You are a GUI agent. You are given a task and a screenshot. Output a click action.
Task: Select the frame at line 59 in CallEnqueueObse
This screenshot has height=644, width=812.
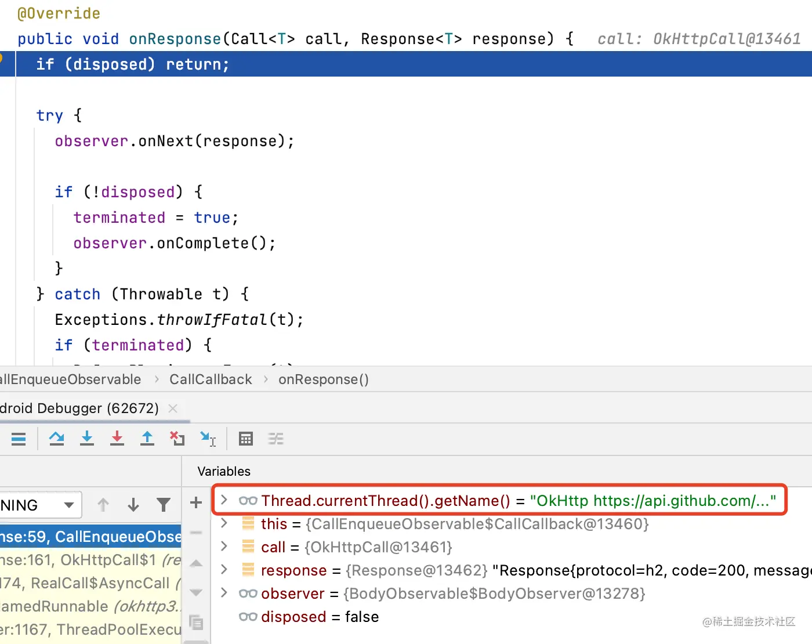tap(90, 537)
